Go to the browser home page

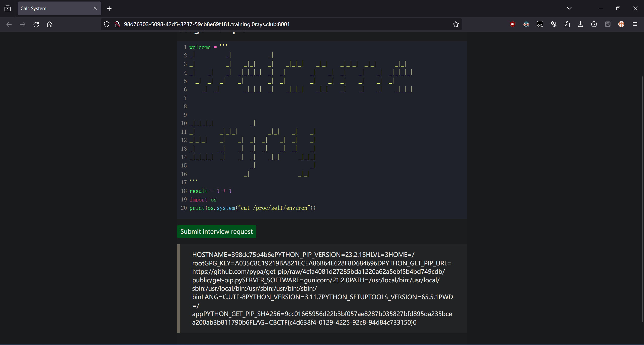50,24
